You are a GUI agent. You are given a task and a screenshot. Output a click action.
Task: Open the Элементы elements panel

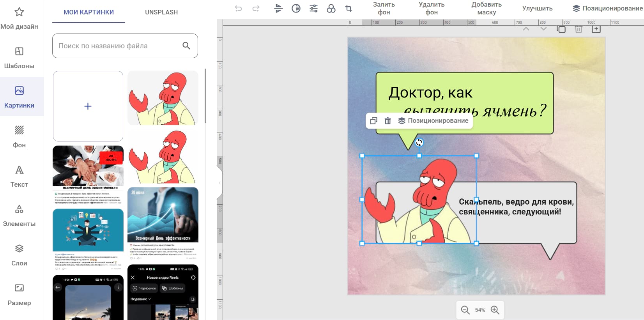click(19, 216)
